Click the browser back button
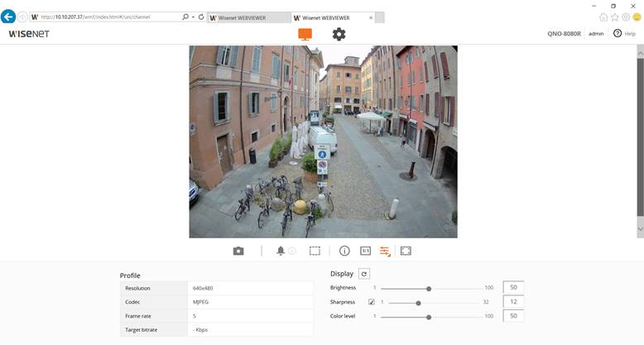The width and height of the screenshot is (644, 345). pyautogui.click(x=9, y=17)
